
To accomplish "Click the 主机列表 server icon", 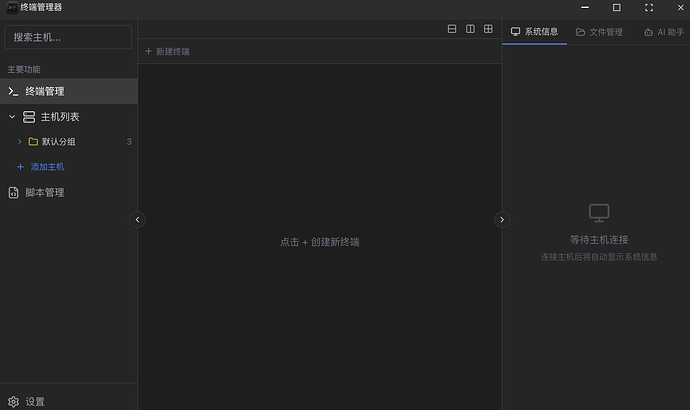I will click(x=29, y=117).
